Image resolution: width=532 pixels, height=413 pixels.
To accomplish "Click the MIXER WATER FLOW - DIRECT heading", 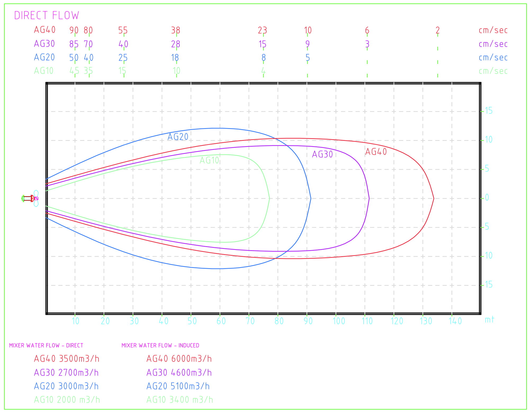I will coord(46,345).
